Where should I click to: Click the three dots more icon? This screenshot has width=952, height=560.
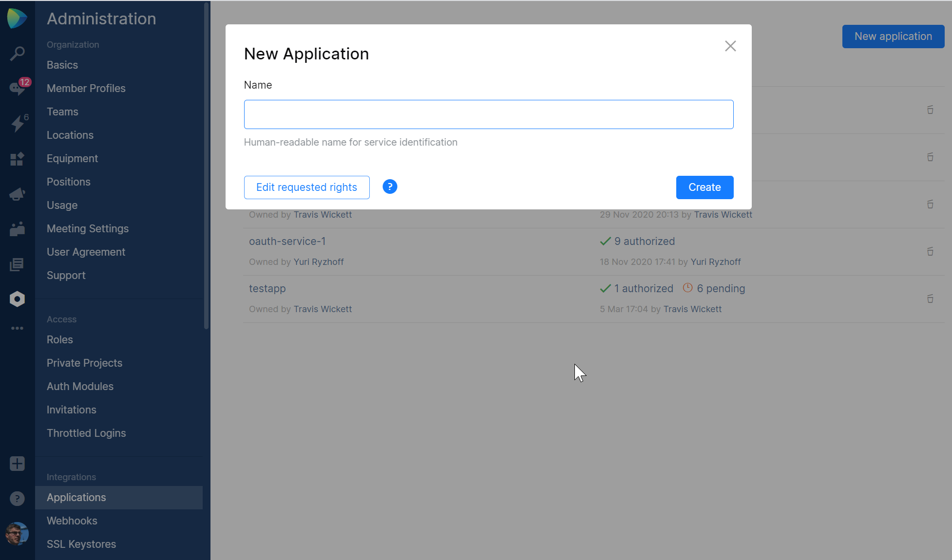pyautogui.click(x=17, y=328)
